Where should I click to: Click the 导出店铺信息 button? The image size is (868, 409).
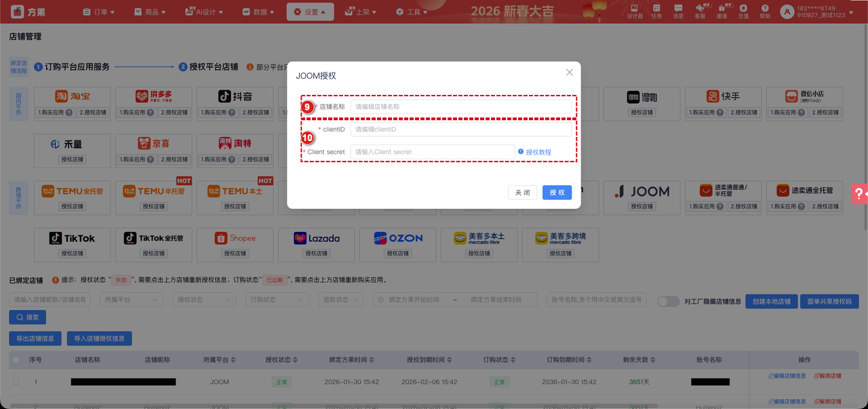35,338
